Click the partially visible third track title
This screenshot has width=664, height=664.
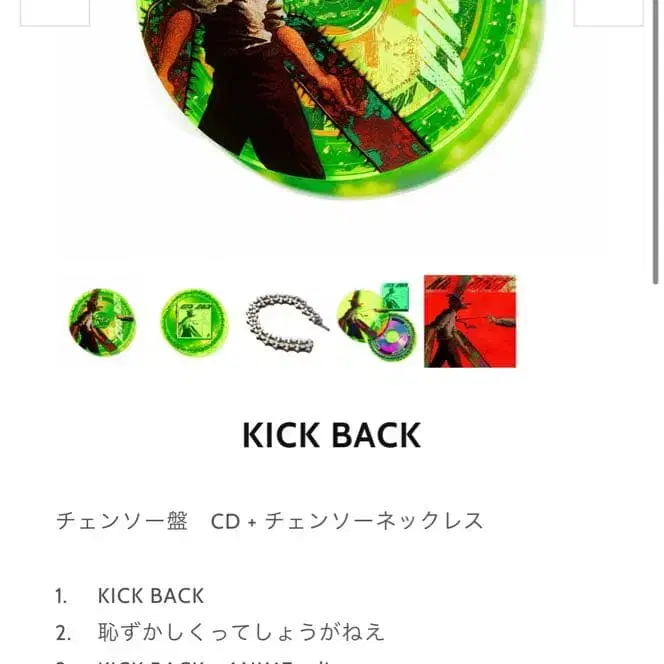(214, 661)
